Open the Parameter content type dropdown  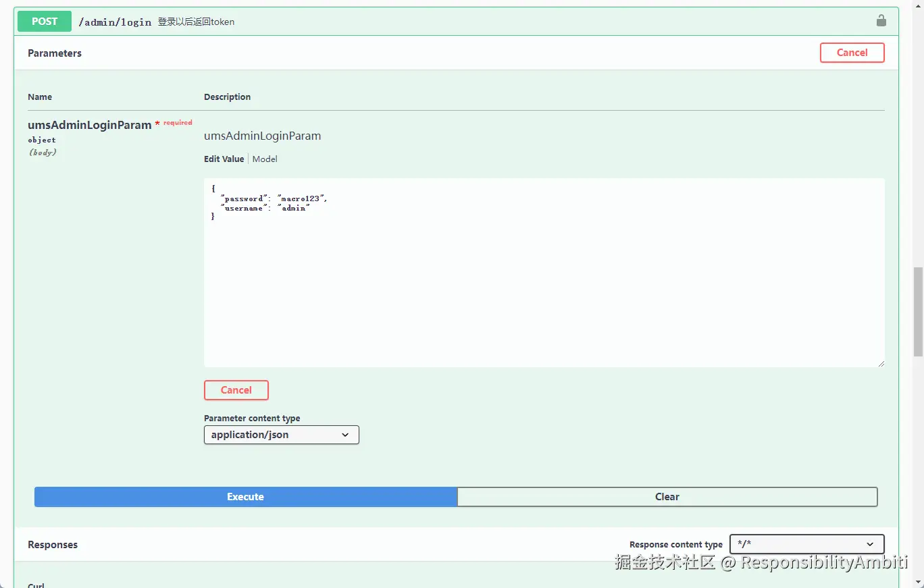tap(281, 435)
